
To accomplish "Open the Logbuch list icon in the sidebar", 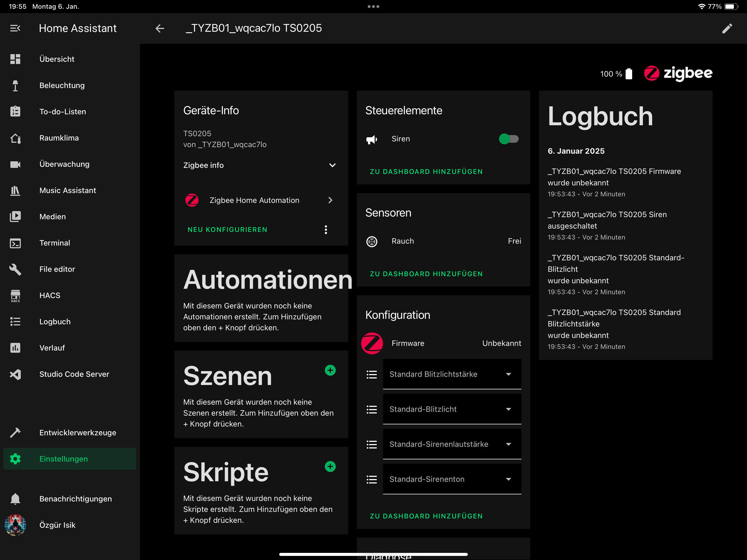I will tap(15, 322).
